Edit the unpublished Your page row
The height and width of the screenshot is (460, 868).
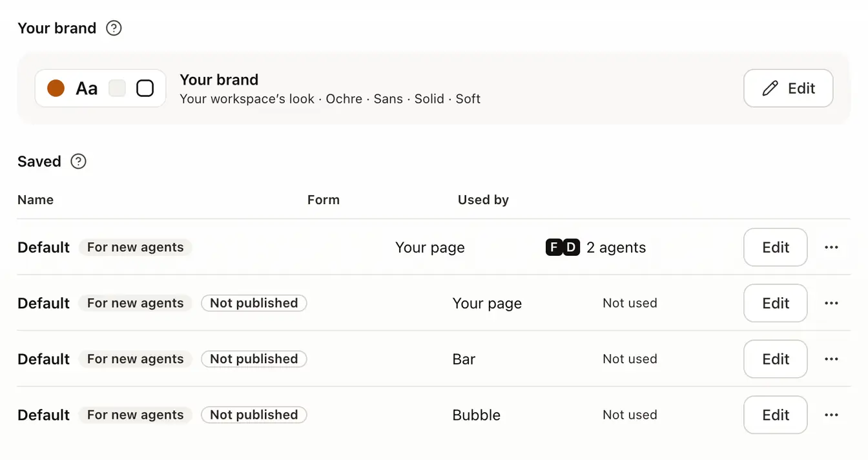[x=776, y=303]
